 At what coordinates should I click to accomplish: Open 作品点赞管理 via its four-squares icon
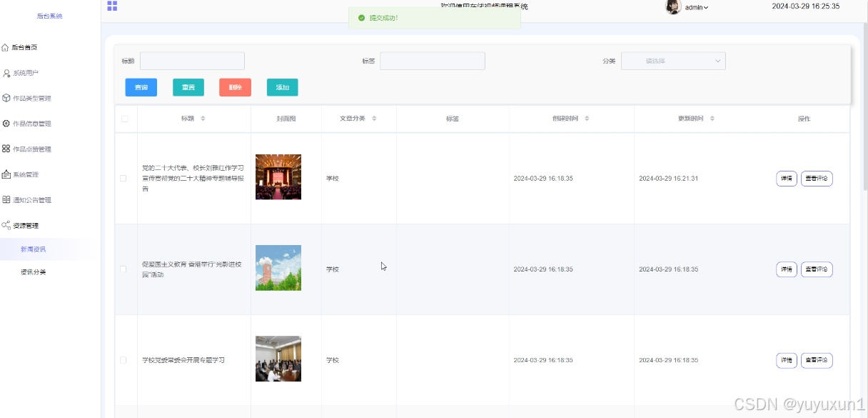tap(6, 149)
